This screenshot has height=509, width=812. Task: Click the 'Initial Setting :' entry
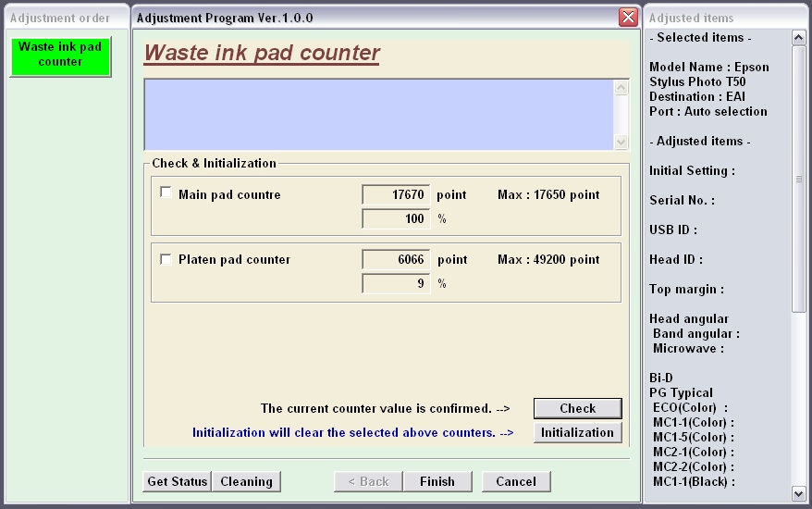[x=692, y=171]
